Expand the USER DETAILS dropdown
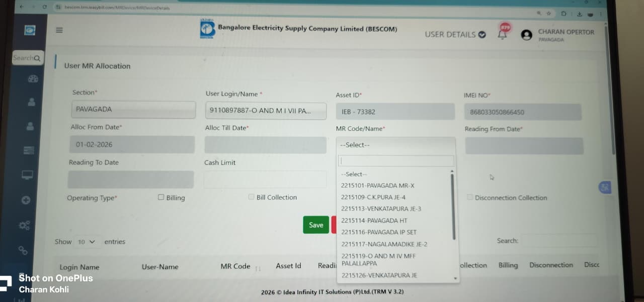The image size is (644, 302). point(455,34)
